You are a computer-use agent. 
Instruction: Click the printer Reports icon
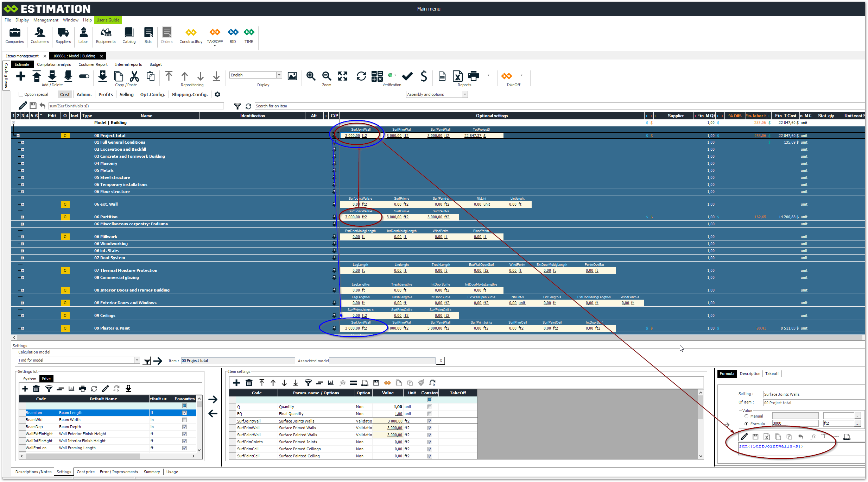pyautogui.click(x=473, y=76)
